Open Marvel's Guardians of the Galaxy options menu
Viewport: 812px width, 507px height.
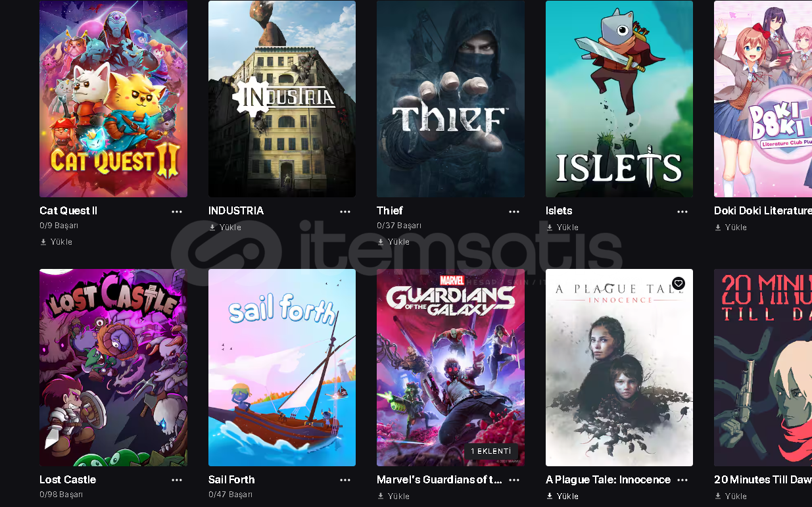[x=514, y=481]
